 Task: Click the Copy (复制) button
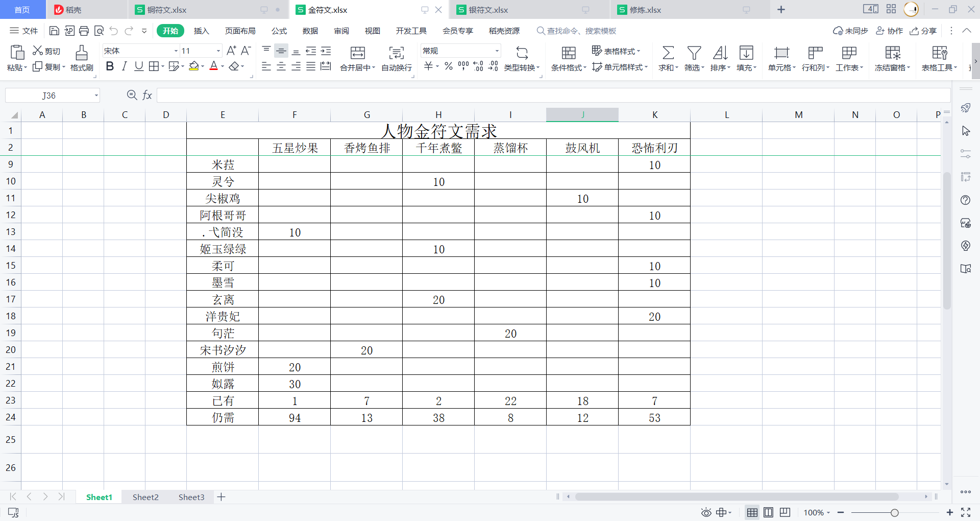(48, 67)
